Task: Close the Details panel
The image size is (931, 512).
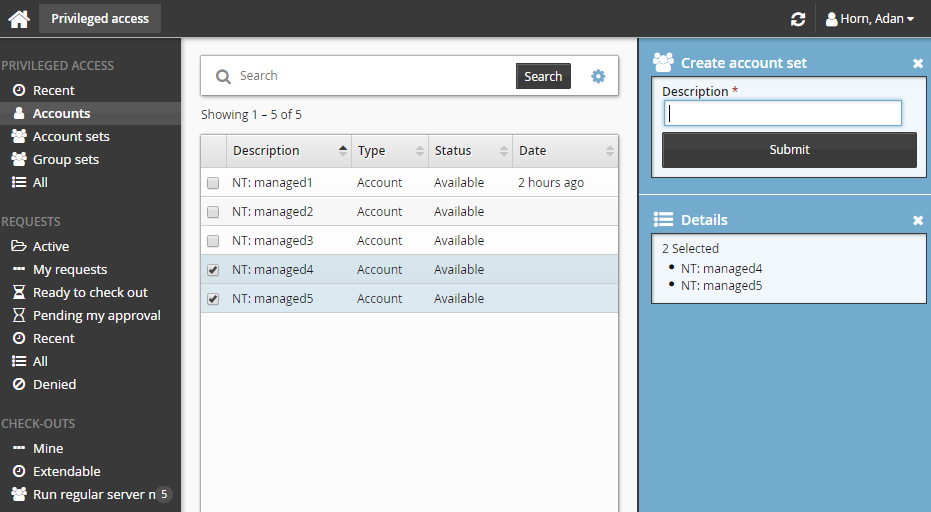Action: coord(918,220)
